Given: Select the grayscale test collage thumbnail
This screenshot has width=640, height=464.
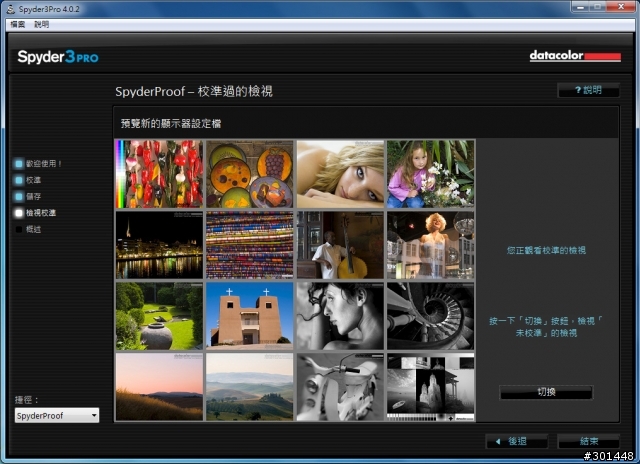Looking at the screenshot, I should 431,387.
